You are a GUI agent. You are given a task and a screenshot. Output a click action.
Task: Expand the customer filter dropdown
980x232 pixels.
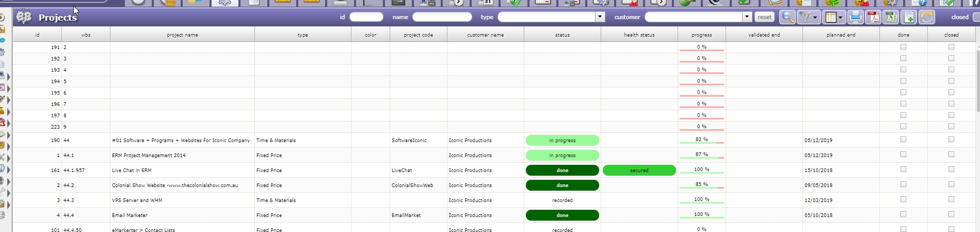tap(747, 17)
